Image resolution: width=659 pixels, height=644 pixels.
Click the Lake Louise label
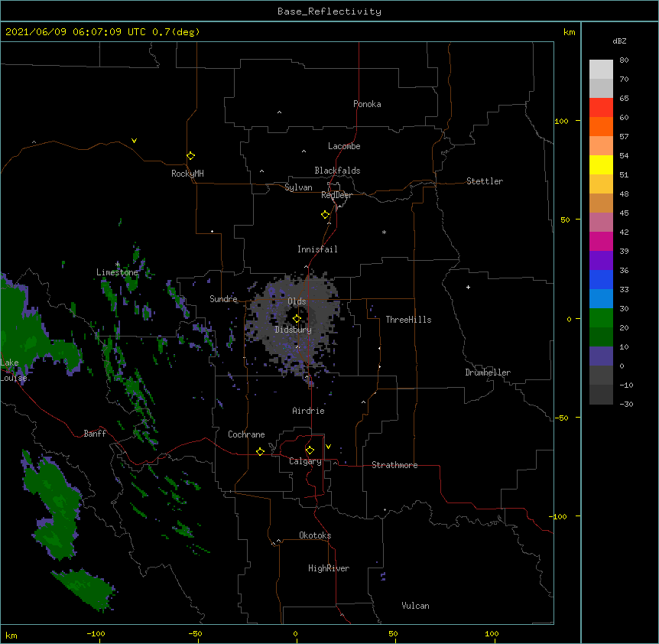14,370
